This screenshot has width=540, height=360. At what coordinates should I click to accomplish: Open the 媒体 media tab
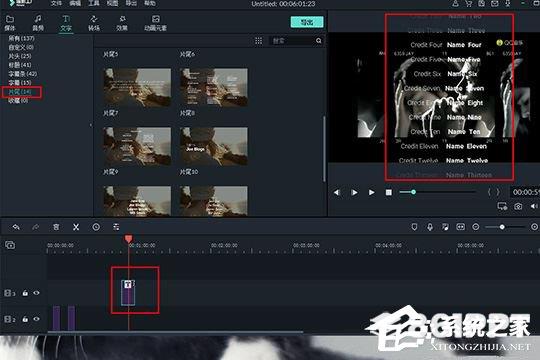coord(10,23)
